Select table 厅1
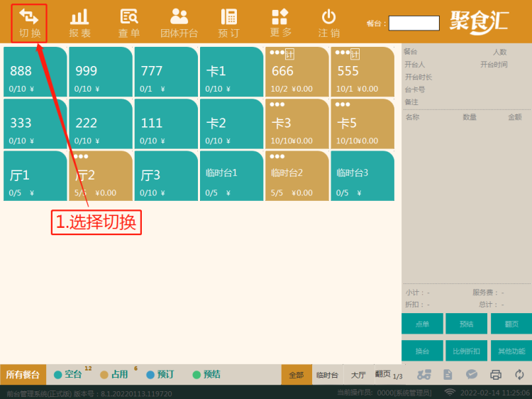 tap(35, 176)
